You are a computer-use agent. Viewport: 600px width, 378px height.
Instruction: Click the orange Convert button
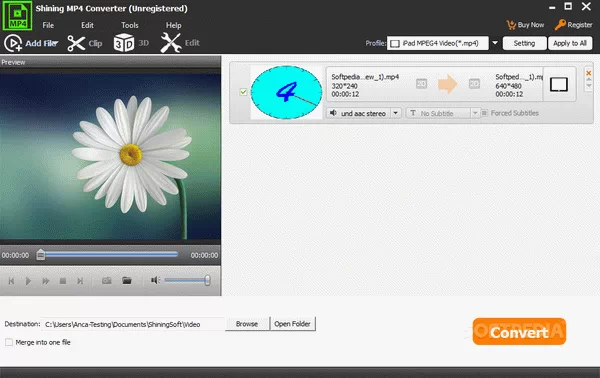(x=519, y=332)
